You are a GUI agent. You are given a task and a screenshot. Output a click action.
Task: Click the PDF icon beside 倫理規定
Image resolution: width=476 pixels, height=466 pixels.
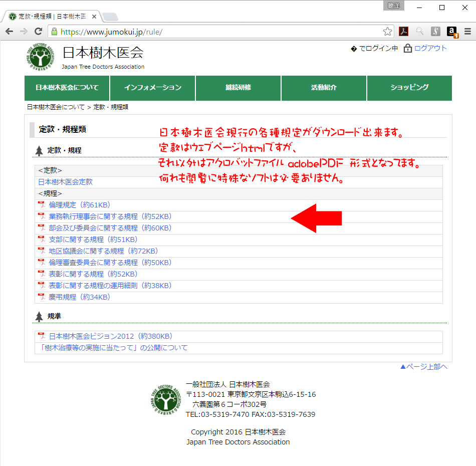(42, 205)
